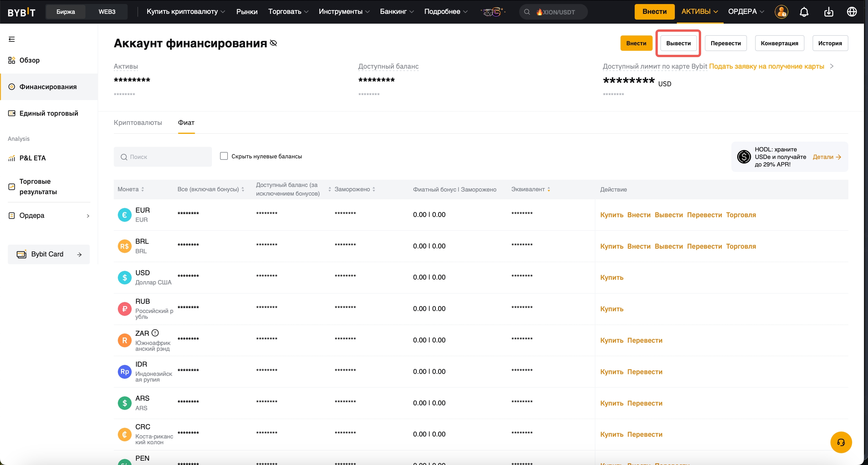
Task: Click Вывести link for EUR
Action: pos(668,215)
